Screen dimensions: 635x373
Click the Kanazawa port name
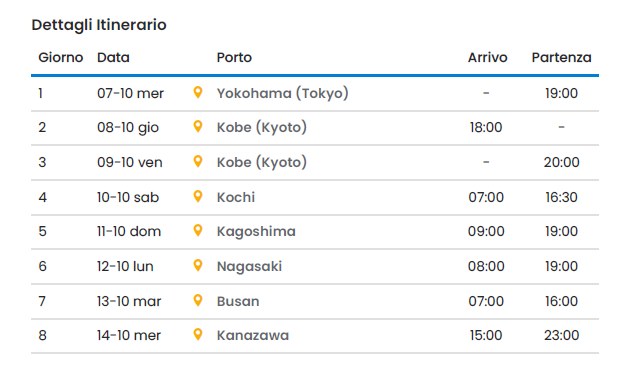[x=253, y=335]
